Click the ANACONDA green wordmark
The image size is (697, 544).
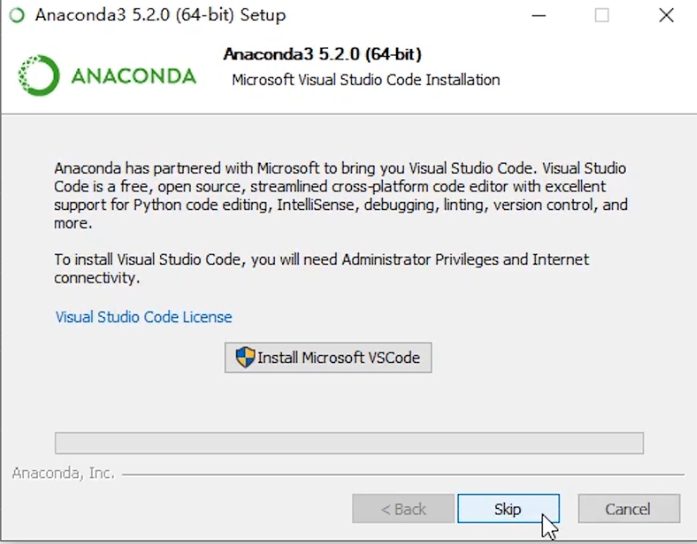(133, 76)
